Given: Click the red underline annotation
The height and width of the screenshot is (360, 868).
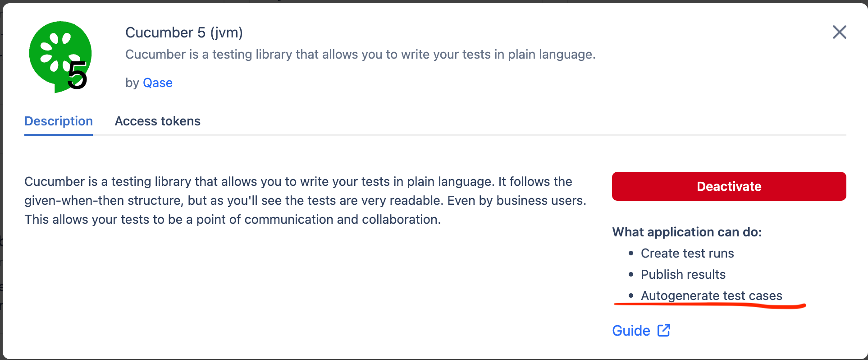Looking at the screenshot, I should [710, 306].
